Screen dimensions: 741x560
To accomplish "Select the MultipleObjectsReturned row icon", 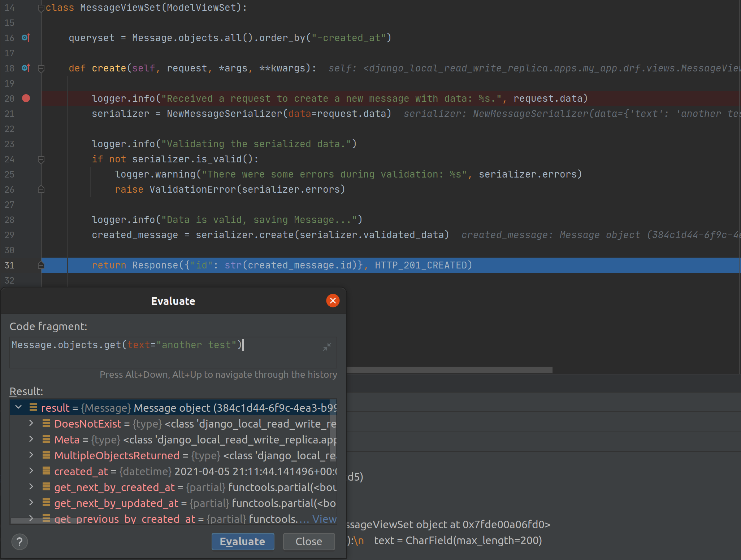I will point(46,455).
